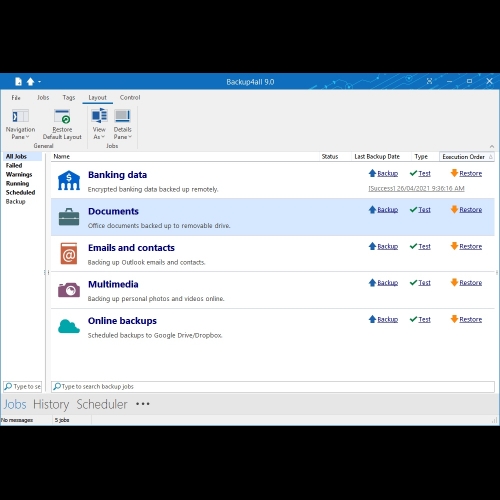This screenshot has height=500, width=500.
Task: Select the Documents job title
Action: click(113, 211)
